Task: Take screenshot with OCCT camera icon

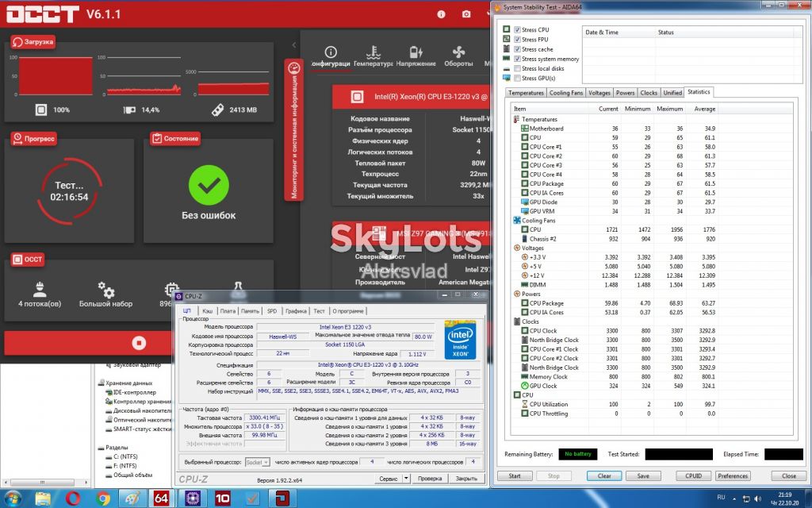Action: (466, 14)
